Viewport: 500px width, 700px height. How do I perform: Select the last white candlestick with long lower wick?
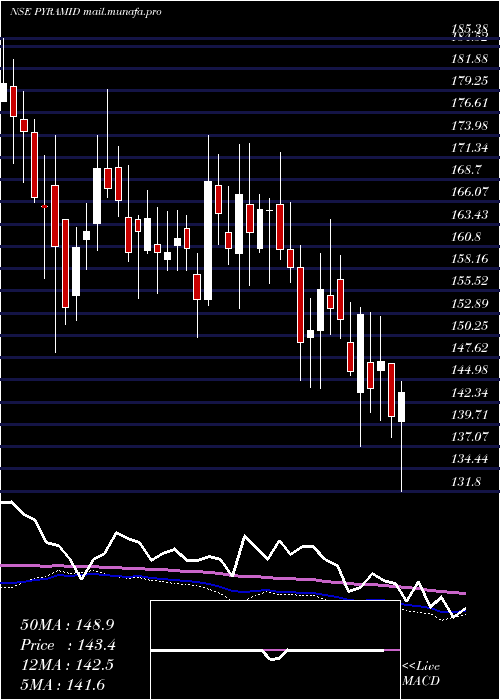[402, 436]
